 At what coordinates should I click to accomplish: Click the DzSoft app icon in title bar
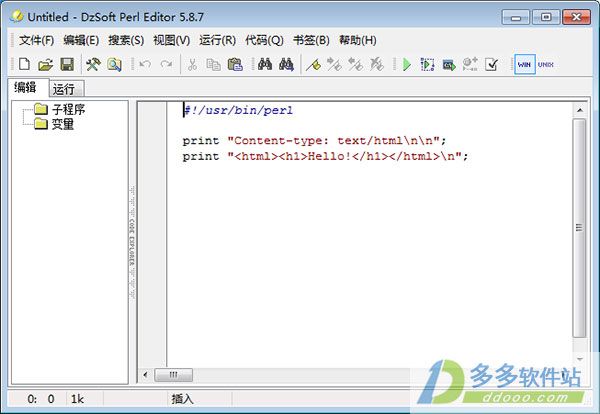click(16, 16)
